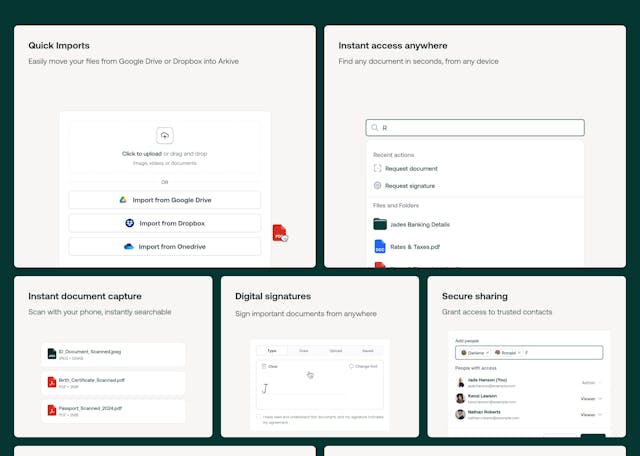
Task: Click Nathan Roberts' avatar
Action: [x=460, y=414]
